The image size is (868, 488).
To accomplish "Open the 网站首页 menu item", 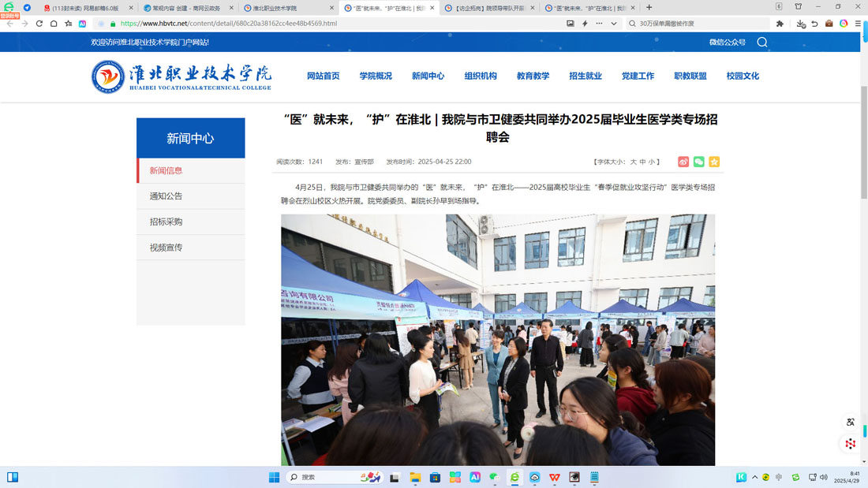I will click(324, 76).
